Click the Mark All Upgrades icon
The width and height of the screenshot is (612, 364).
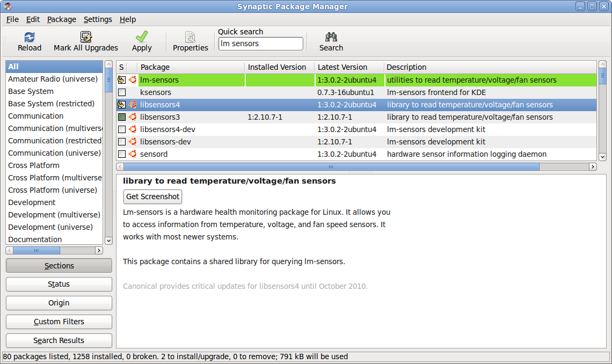coord(86,38)
